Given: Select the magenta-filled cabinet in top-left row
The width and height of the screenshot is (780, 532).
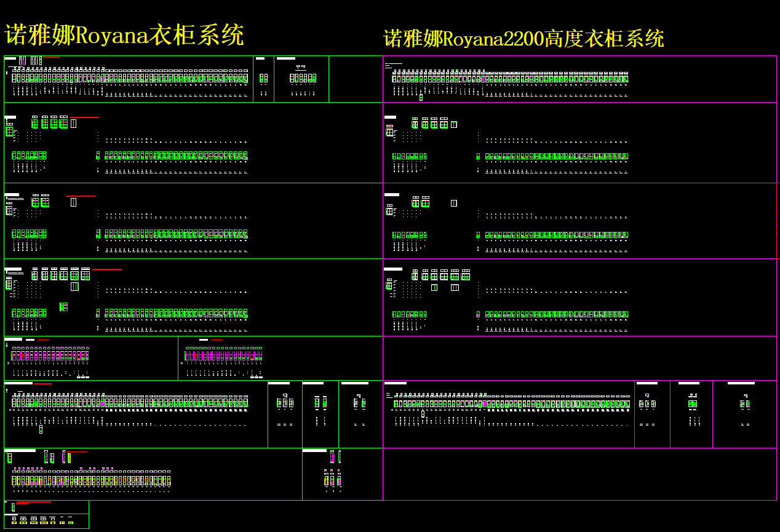Looking at the screenshot, I should pos(103,79).
